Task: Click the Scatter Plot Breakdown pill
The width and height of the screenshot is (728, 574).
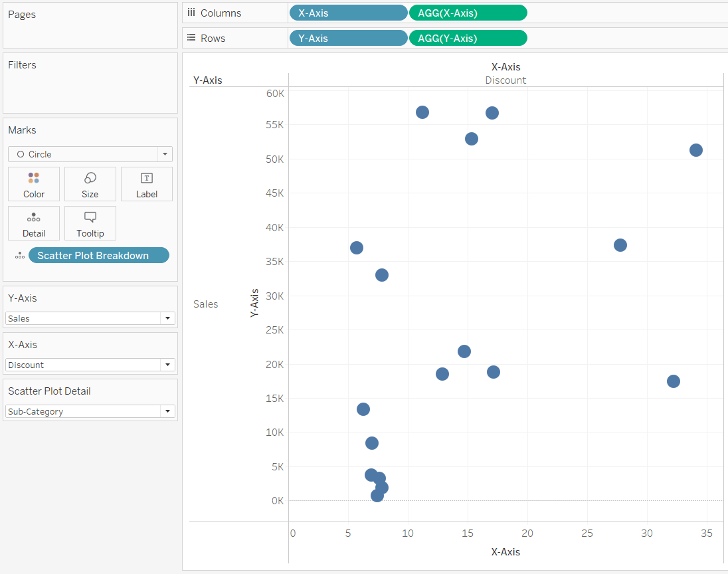Action: [98, 254]
